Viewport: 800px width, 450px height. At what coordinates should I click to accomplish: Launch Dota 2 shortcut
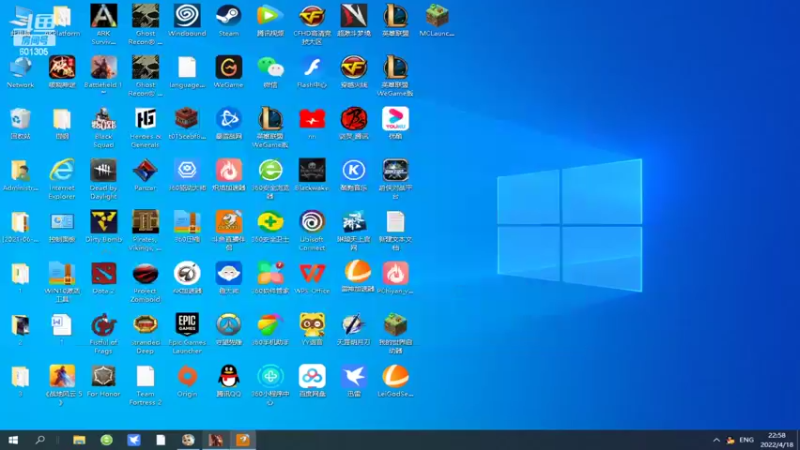[x=104, y=278]
